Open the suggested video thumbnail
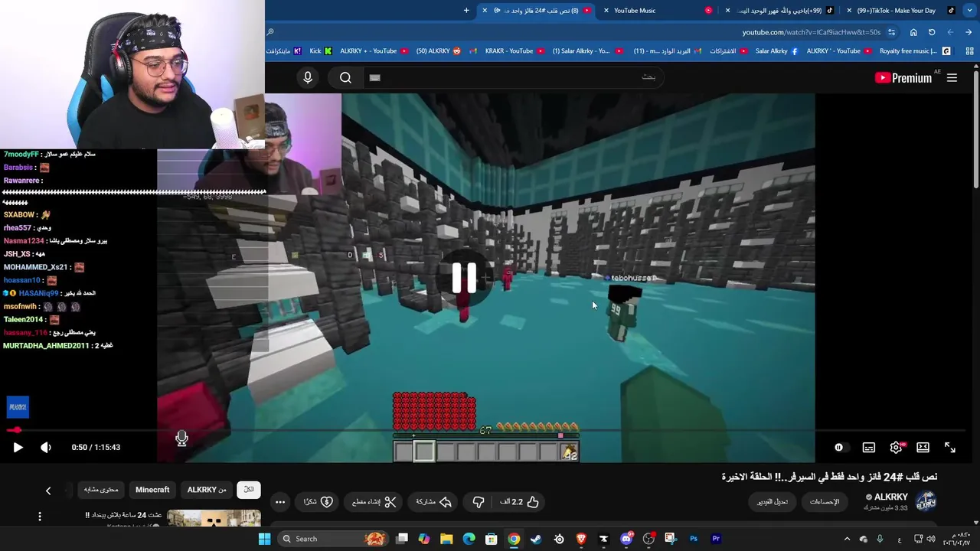 coord(214,518)
